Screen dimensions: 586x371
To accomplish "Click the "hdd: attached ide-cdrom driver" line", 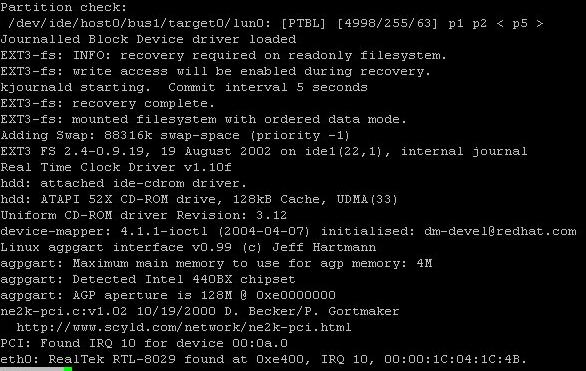I will [x=124, y=183].
